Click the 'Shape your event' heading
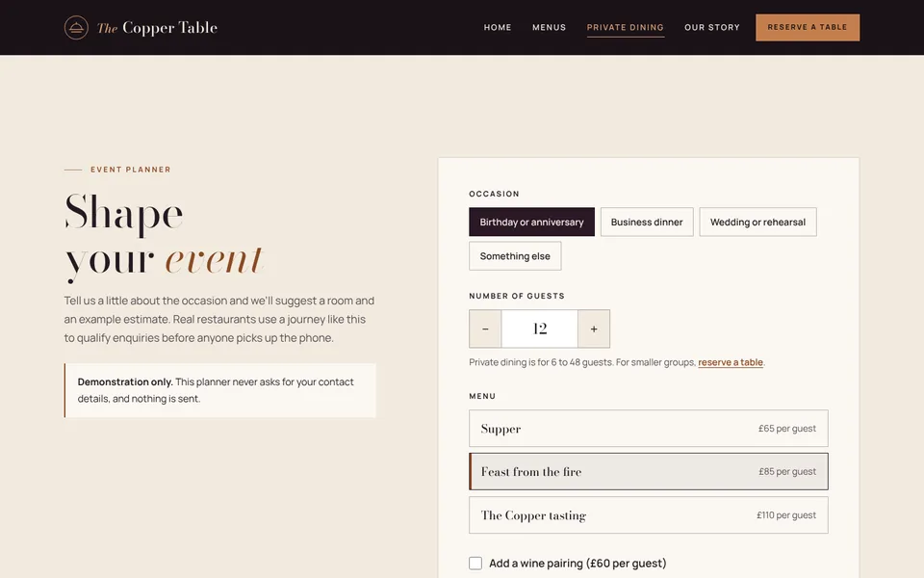924x578 pixels. tap(165, 236)
